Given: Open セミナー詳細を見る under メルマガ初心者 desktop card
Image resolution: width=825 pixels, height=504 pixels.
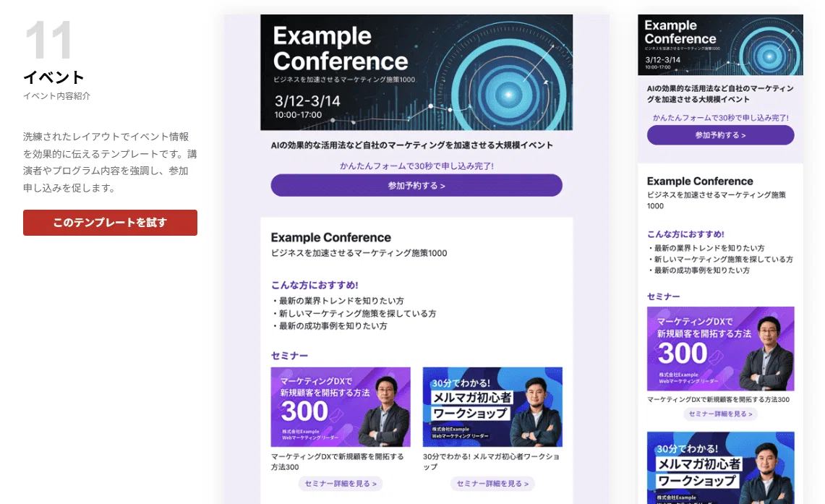Looking at the screenshot, I should pos(492,484).
